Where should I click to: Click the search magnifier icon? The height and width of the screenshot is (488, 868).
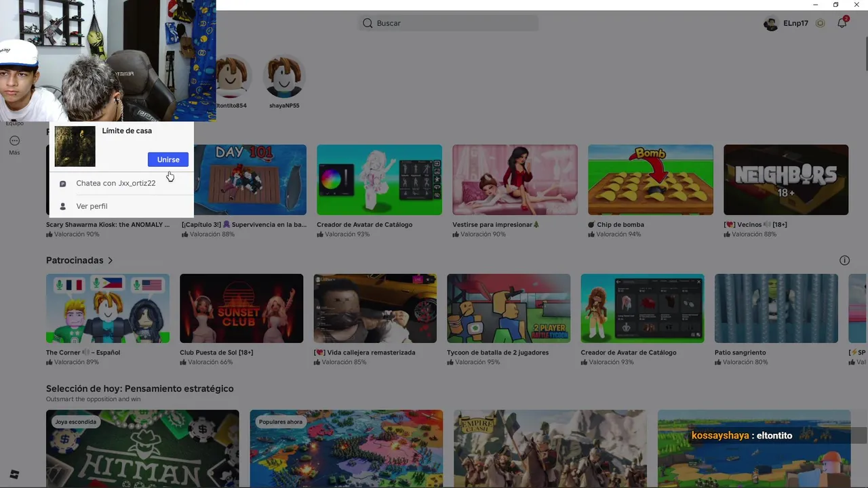pyautogui.click(x=368, y=23)
